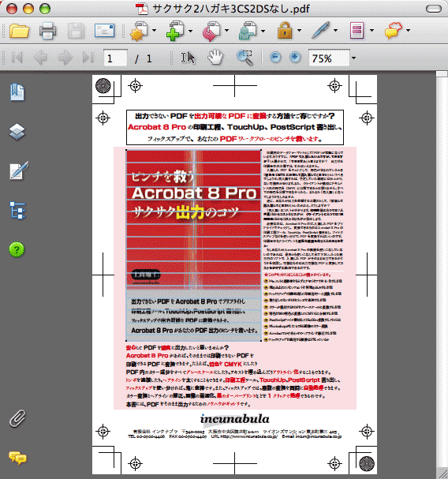Viewport: 448px width, 479px height.
Task: Open the Model Tree navigation panel
Action: (x=17, y=211)
